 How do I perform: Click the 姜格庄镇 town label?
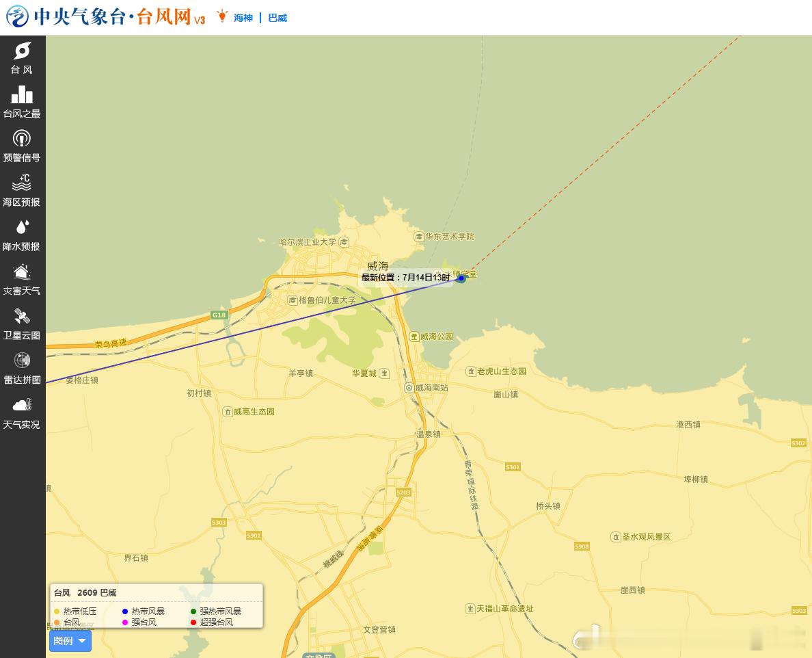pos(82,380)
